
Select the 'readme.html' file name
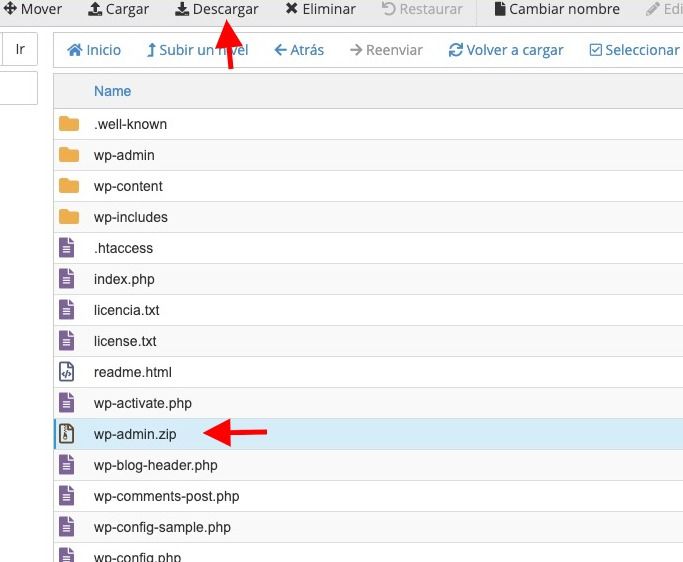tap(133, 372)
